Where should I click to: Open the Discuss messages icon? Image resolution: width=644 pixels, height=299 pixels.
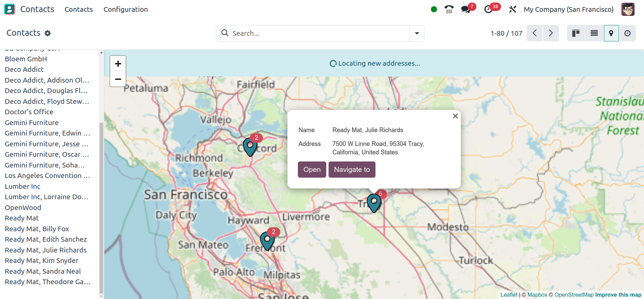click(x=466, y=9)
